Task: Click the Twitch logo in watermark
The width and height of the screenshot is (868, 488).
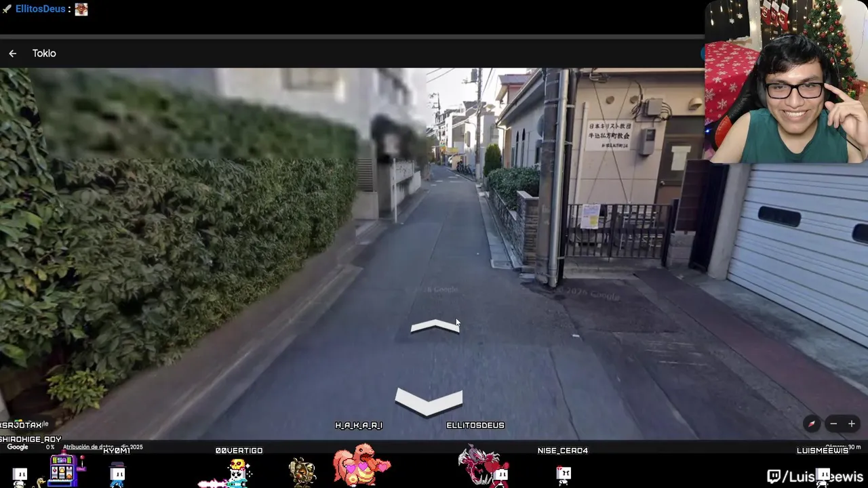Action: pos(774,477)
